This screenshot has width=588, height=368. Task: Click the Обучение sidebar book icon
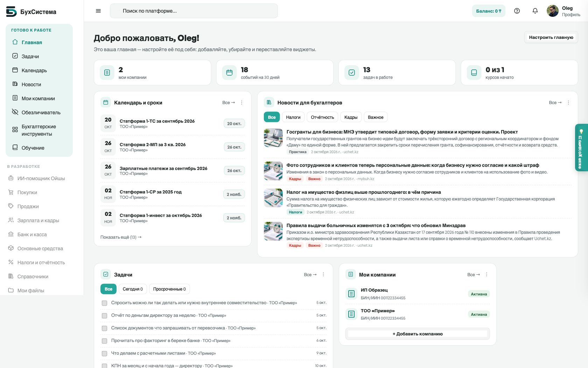click(15, 148)
